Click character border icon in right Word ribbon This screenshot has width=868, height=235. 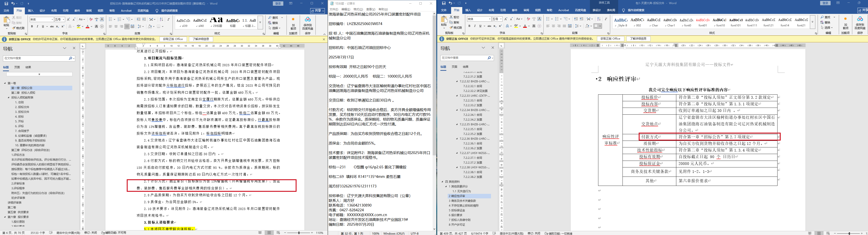point(539,19)
